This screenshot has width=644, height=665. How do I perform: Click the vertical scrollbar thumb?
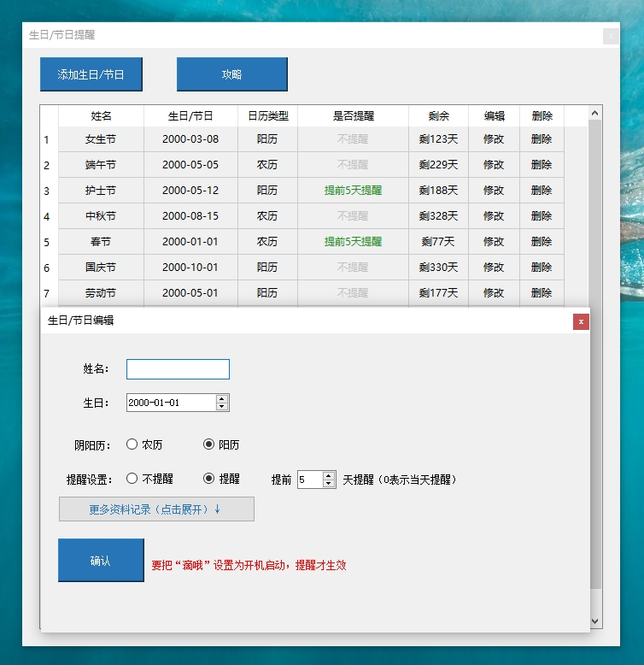point(594,354)
